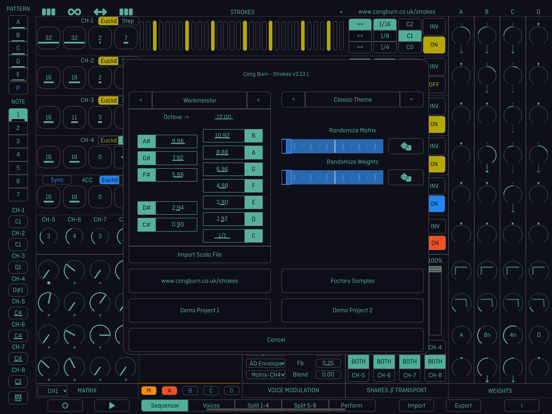Open the Split 5-8 tab
552x414 pixels.
click(x=305, y=406)
